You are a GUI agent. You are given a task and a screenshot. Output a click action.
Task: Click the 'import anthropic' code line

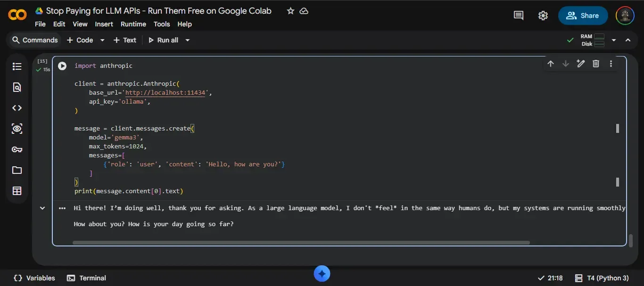103,66
